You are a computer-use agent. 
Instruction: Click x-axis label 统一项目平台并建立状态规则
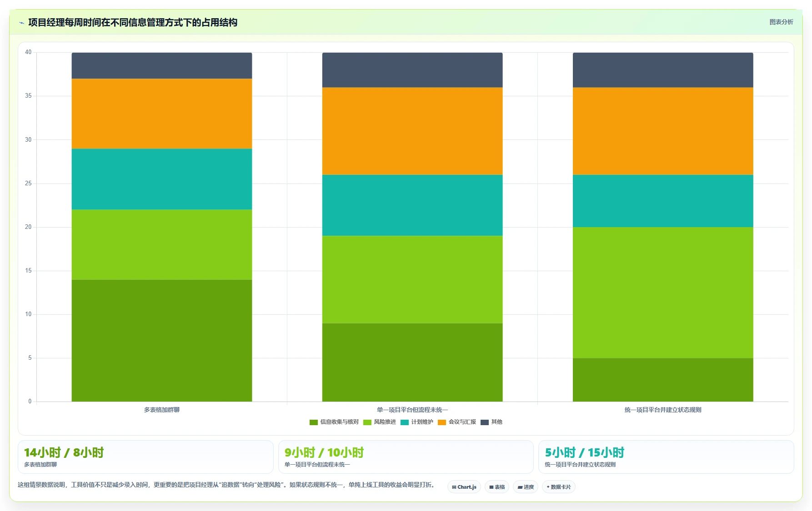[663, 410]
